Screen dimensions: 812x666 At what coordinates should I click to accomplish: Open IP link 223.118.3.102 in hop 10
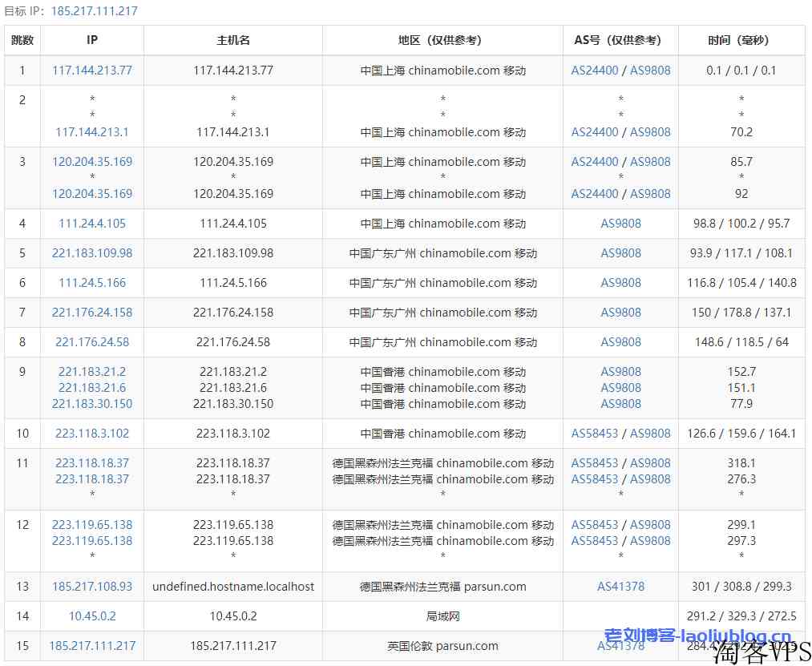coord(92,434)
